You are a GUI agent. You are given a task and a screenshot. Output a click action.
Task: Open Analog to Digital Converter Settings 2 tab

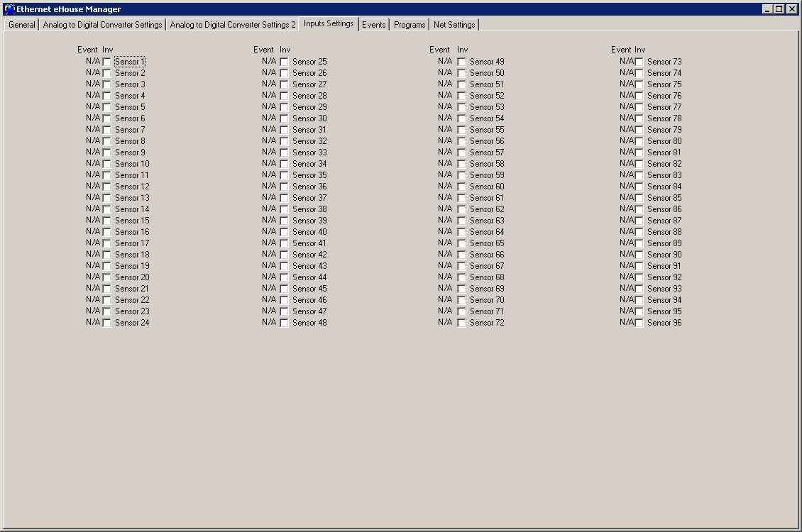(233, 25)
